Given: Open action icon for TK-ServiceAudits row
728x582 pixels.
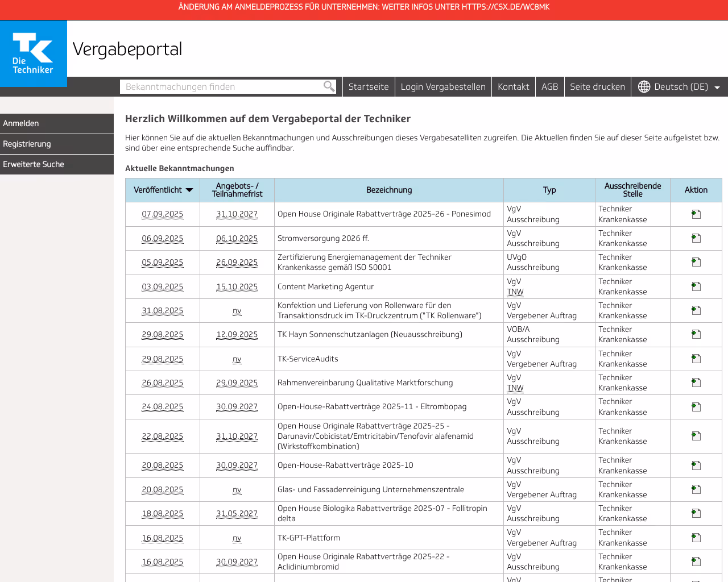Looking at the screenshot, I should 696,359.
